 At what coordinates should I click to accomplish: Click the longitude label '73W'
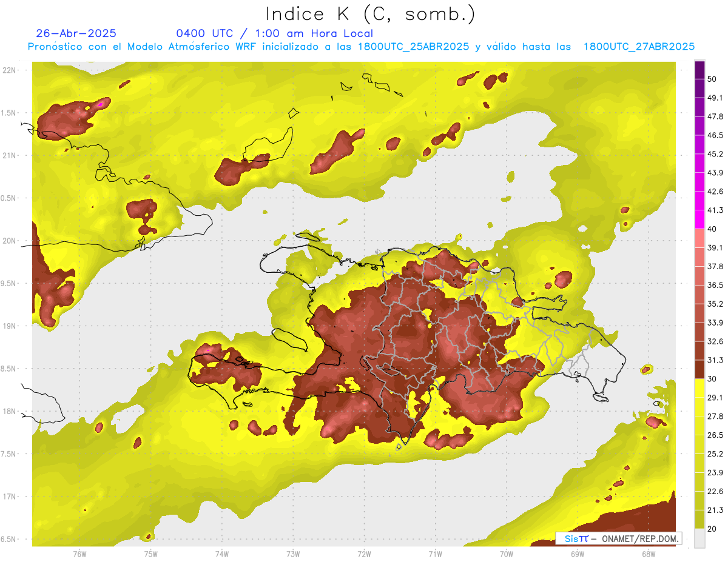pyautogui.click(x=293, y=554)
